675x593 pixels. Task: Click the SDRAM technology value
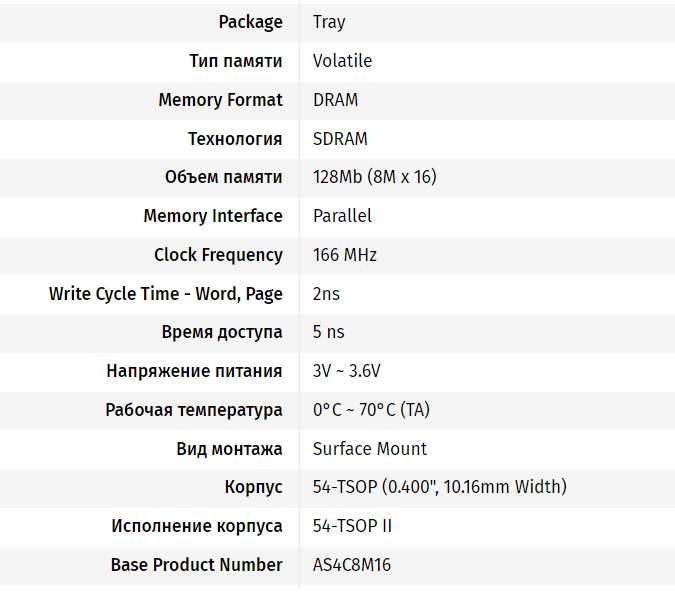340,139
